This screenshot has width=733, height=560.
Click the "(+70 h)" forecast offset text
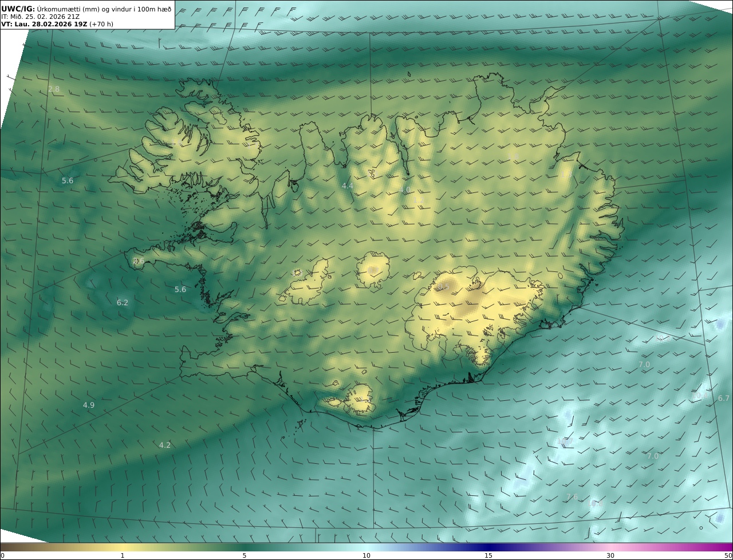point(101,24)
